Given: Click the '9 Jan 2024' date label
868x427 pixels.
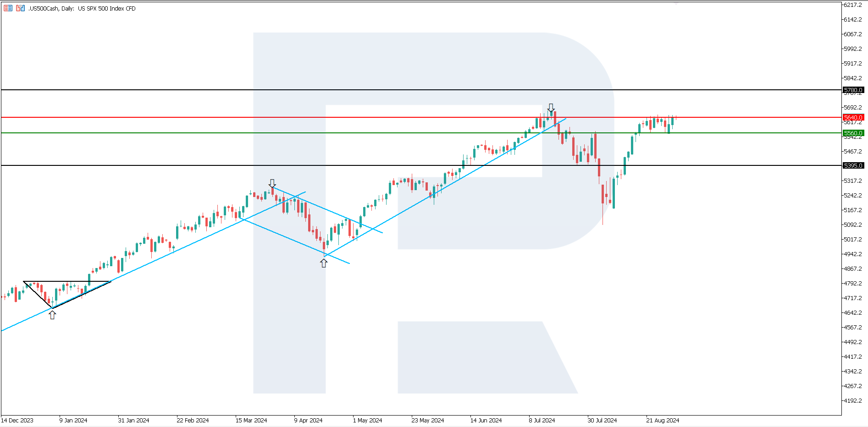Looking at the screenshot, I should coord(73,421).
